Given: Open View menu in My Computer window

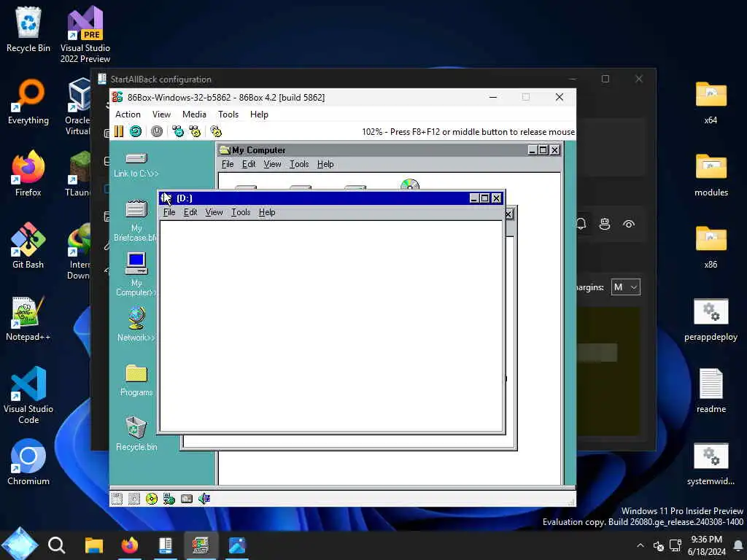Looking at the screenshot, I should [x=273, y=164].
